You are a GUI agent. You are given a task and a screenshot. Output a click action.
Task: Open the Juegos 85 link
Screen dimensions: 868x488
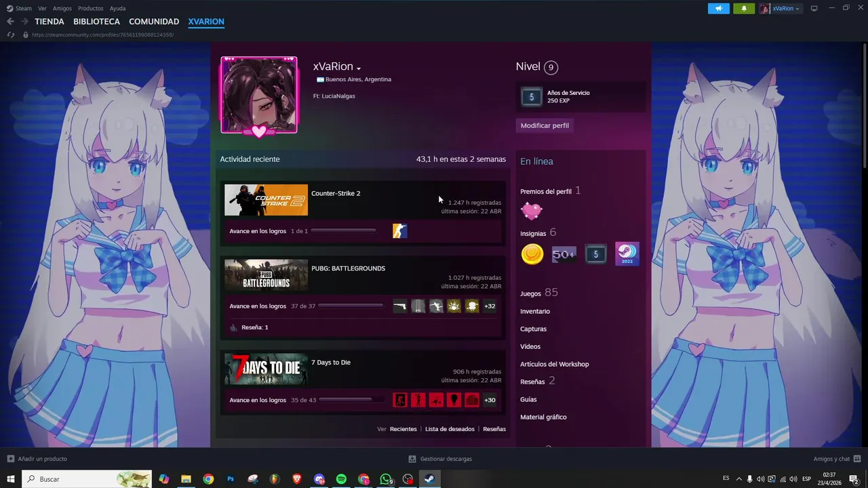[539, 293]
